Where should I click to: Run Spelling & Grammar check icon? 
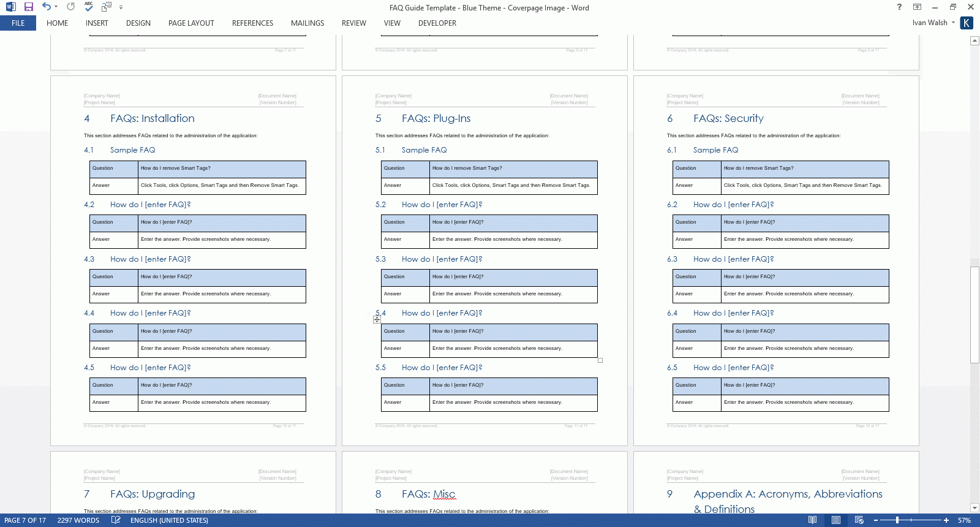[x=89, y=7]
